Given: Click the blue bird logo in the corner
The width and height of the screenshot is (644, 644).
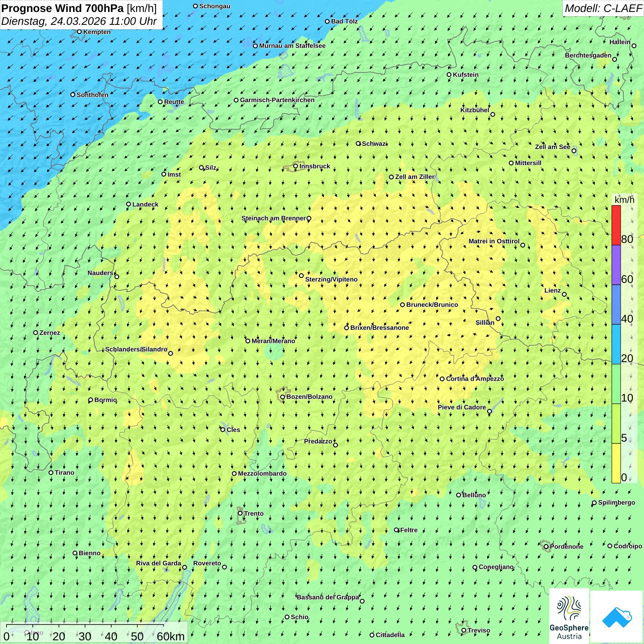Looking at the screenshot, I should click(x=616, y=617).
